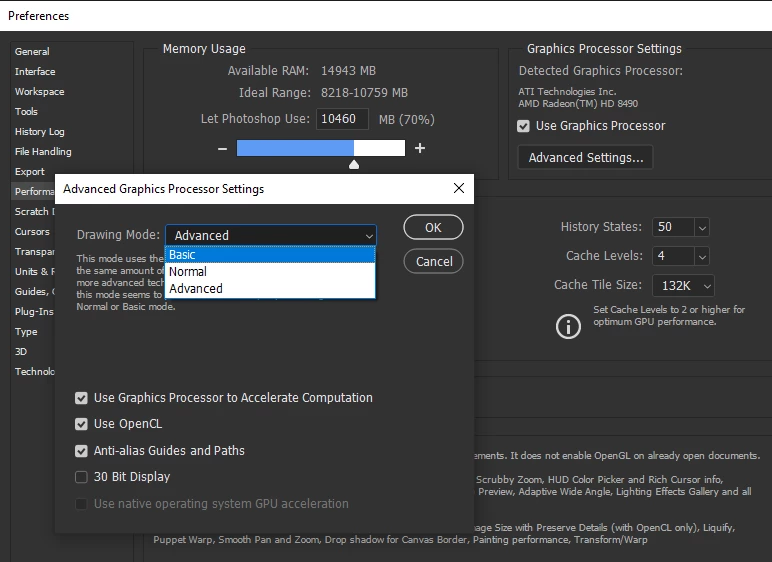Increase memory with the plus icon
The width and height of the screenshot is (772, 562).
click(x=419, y=148)
